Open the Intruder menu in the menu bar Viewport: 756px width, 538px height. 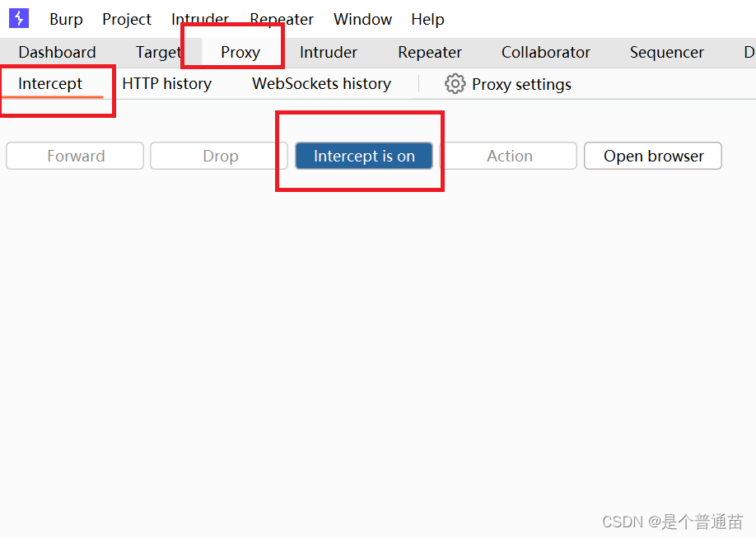click(x=199, y=19)
